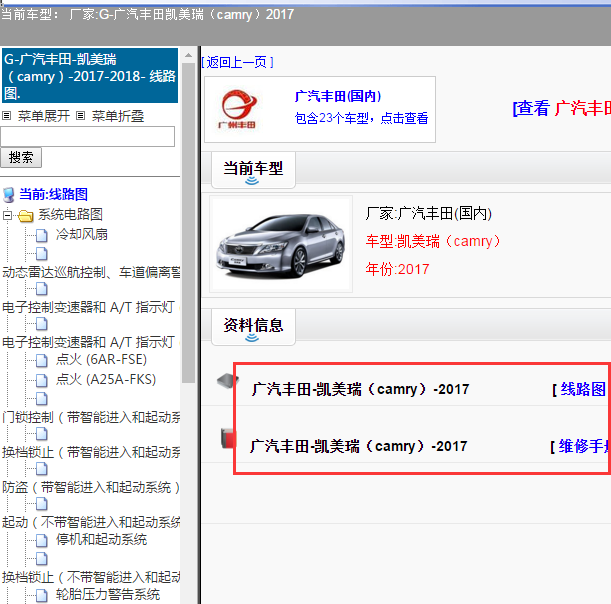Click the computer icon beside 当前:线路图
The height and width of the screenshot is (604, 611).
9,195
